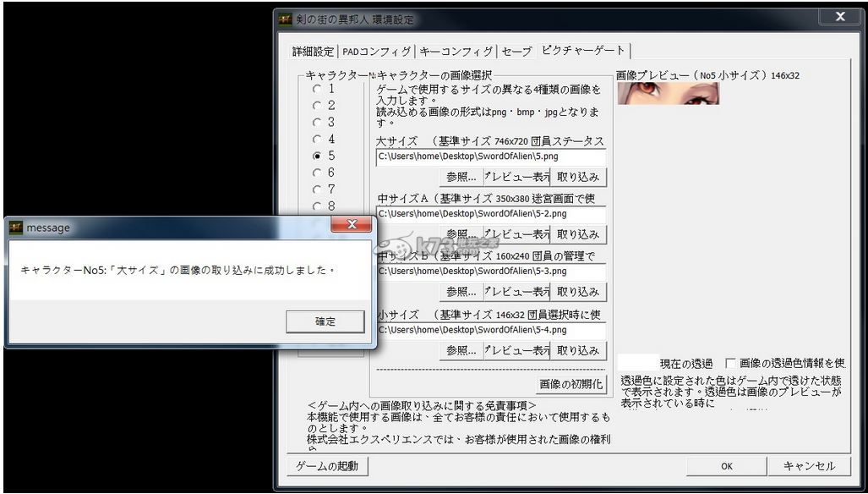The image size is (868, 494).
Task: Click the character image preview thumbnail
Action: click(x=668, y=93)
